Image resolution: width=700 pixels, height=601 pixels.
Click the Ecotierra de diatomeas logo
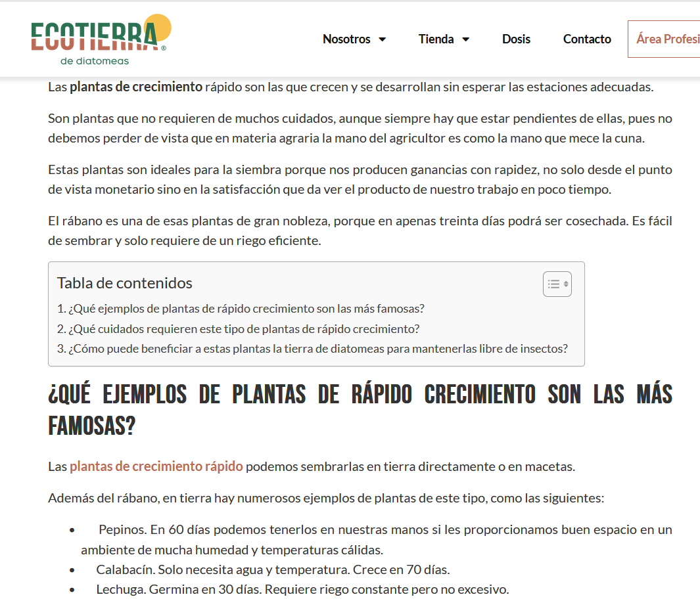click(x=101, y=40)
